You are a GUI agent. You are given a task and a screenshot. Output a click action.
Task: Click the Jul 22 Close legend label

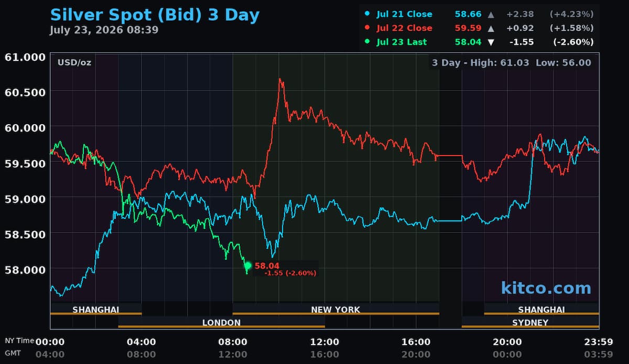[404, 28]
